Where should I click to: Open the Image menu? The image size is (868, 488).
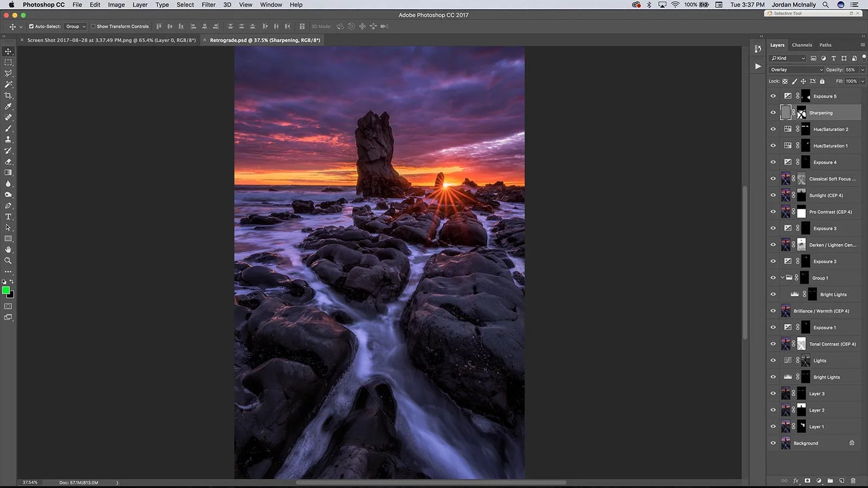pos(116,4)
